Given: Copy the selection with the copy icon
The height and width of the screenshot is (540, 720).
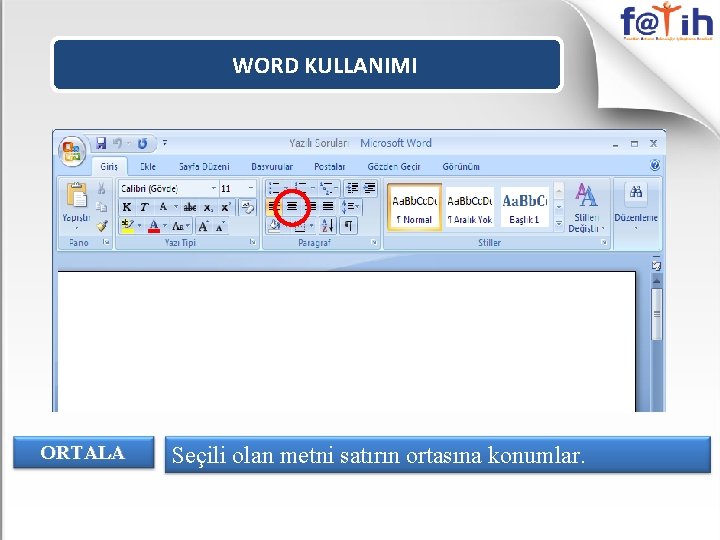Looking at the screenshot, I should coord(101,207).
